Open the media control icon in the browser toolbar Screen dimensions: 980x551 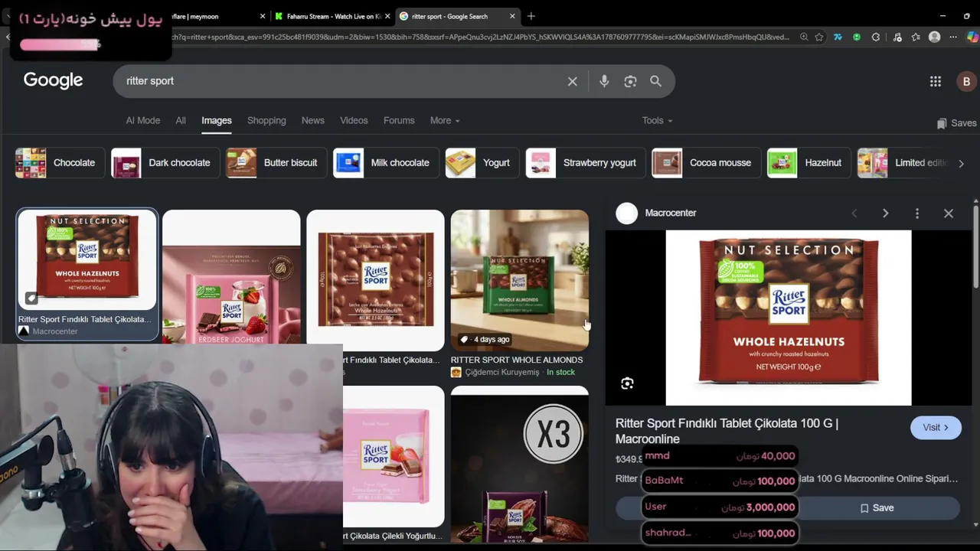point(897,37)
